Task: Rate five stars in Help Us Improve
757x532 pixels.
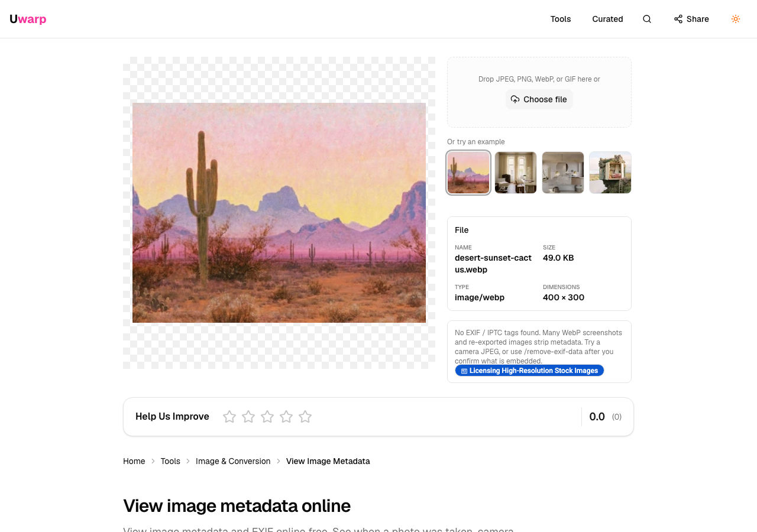Action: [x=305, y=417]
